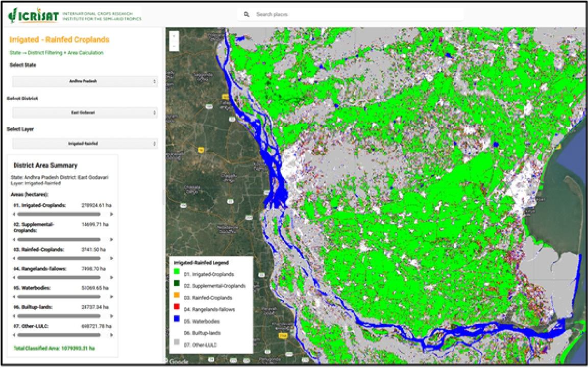Expand the Select Layer dropdown
The width and height of the screenshot is (588, 368).
tap(85, 144)
